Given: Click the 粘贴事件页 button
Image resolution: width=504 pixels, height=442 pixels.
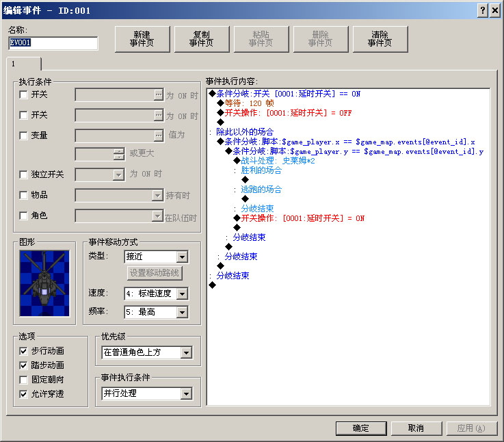Looking at the screenshot, I should [x=261, y=39].
